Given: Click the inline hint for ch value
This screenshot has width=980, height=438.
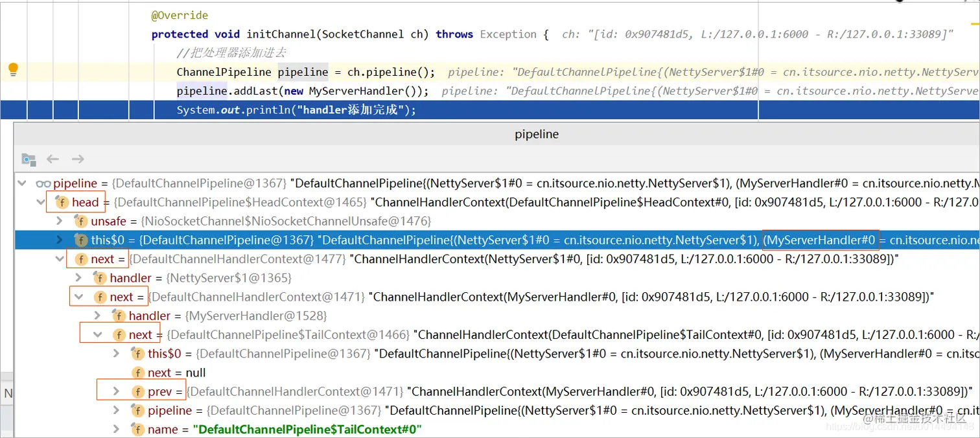Looking at the screenshot, I should coord(758,34).
